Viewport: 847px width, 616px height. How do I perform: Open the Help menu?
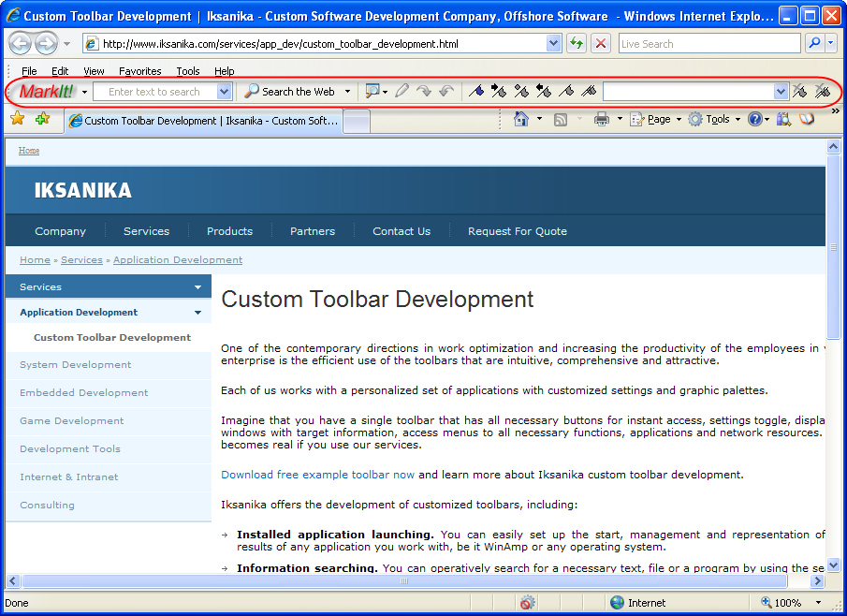click(225, 71)
